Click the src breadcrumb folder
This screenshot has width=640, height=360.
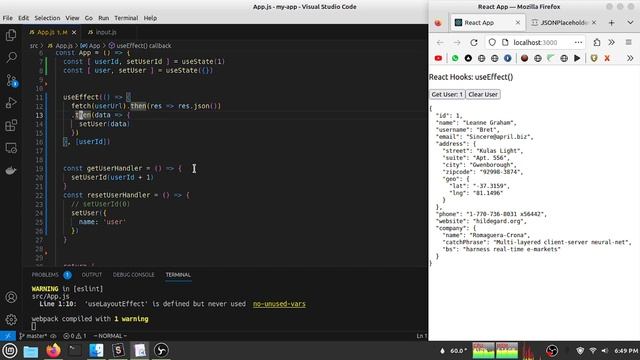click(x=33, y=46)
